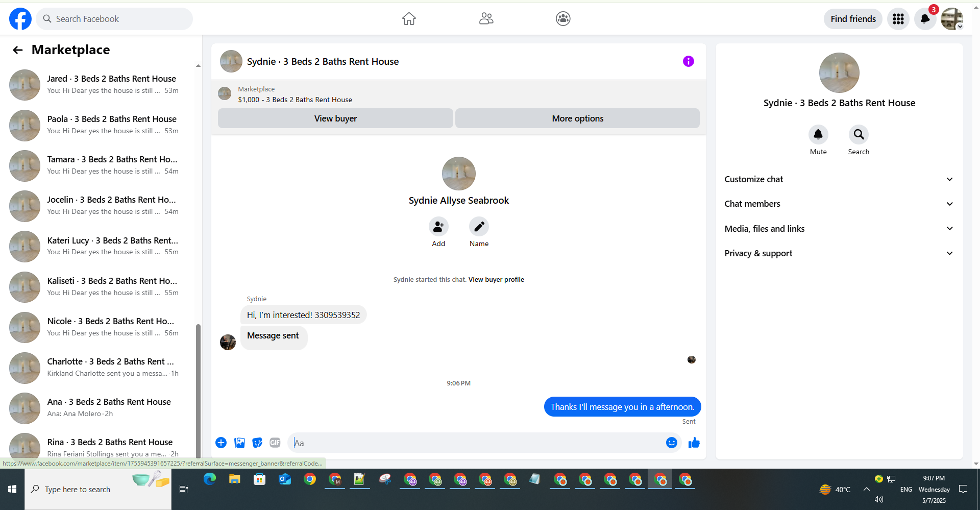980x510 pixels.
Task: Click View buyer button
Action: click(335, 118)
